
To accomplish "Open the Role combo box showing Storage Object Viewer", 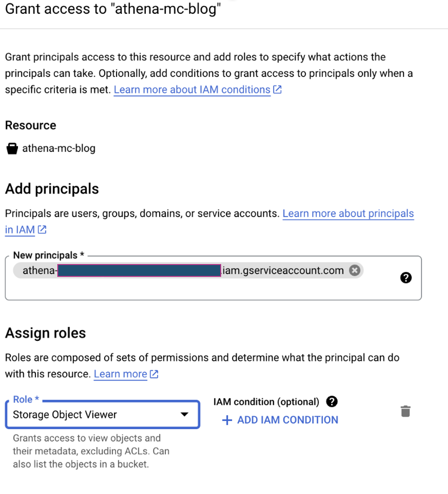I will tap(95, 415).
